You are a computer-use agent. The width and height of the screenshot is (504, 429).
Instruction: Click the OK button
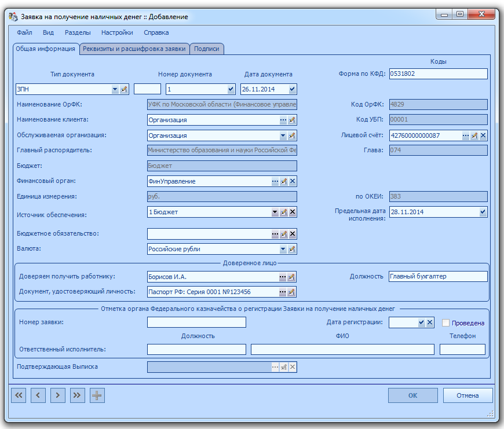pyautogui.click(x=412, y=395)
